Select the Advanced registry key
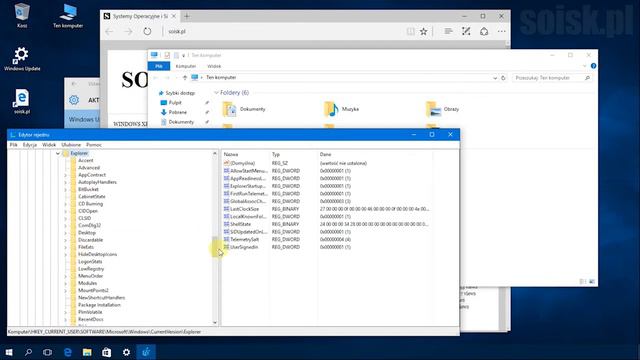This screenshot has height=360, width=640. [89, 168]
